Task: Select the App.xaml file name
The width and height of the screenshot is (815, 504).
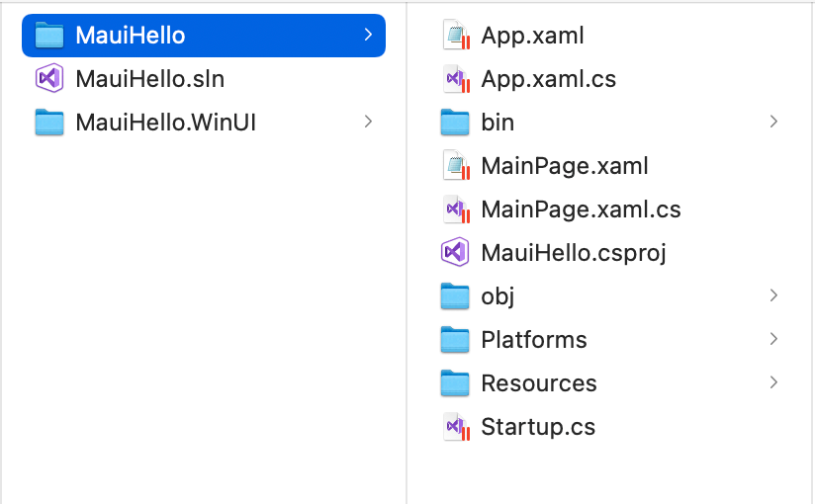Action: [532, 36]
